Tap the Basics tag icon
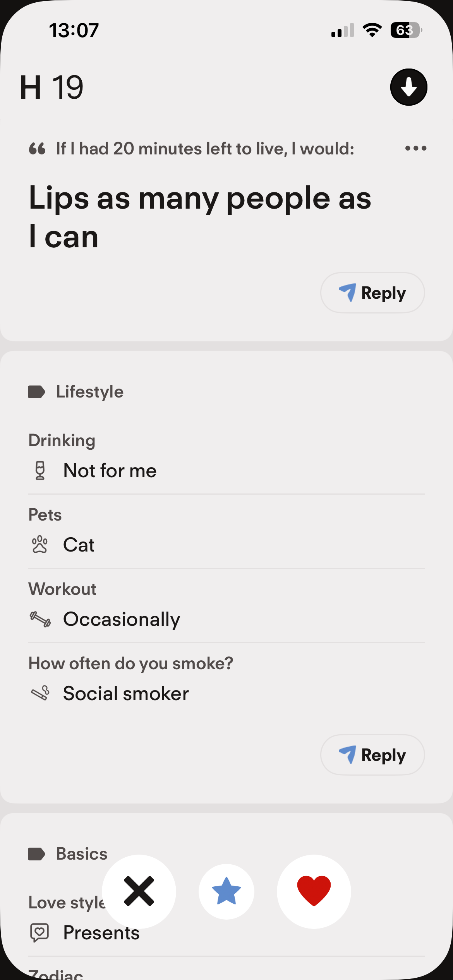The height and width of the screenshot is (980, 453). [x=37, y=854]
